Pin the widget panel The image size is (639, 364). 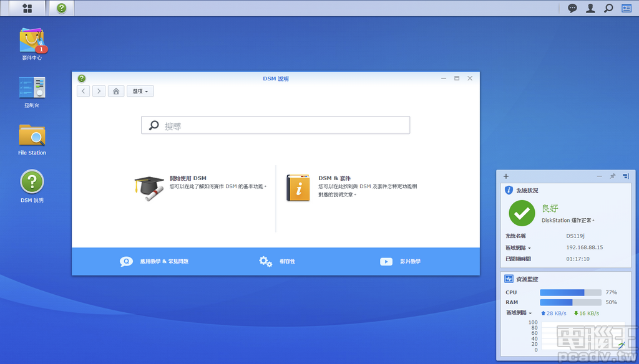click(x=612, y=176)
